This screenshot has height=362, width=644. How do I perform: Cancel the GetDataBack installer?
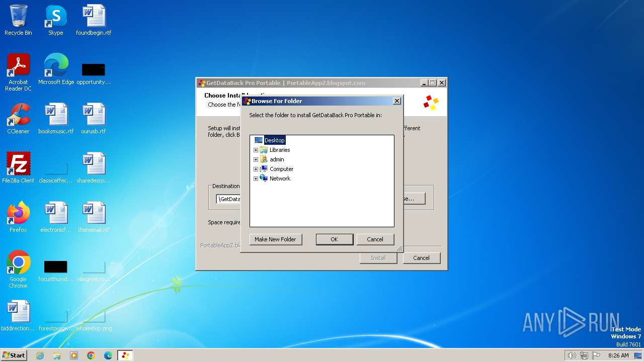[x=421, y=258]
